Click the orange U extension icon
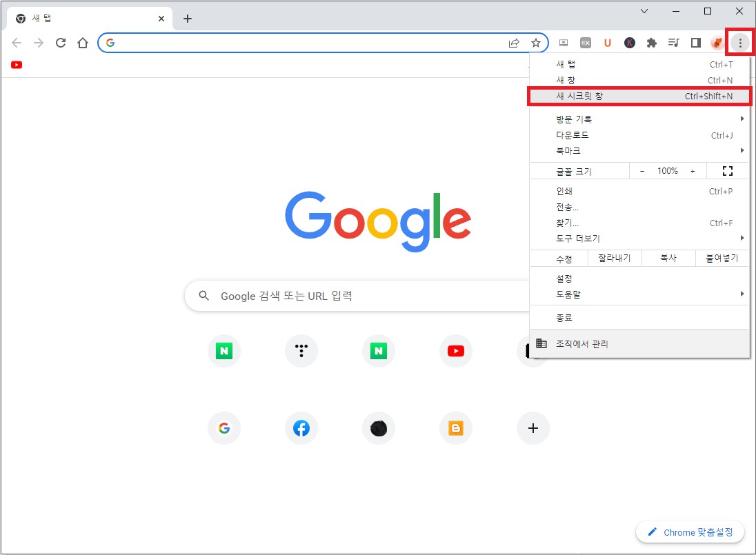The height and width of the screenshot is (555, 756). [x=608, y=43]
